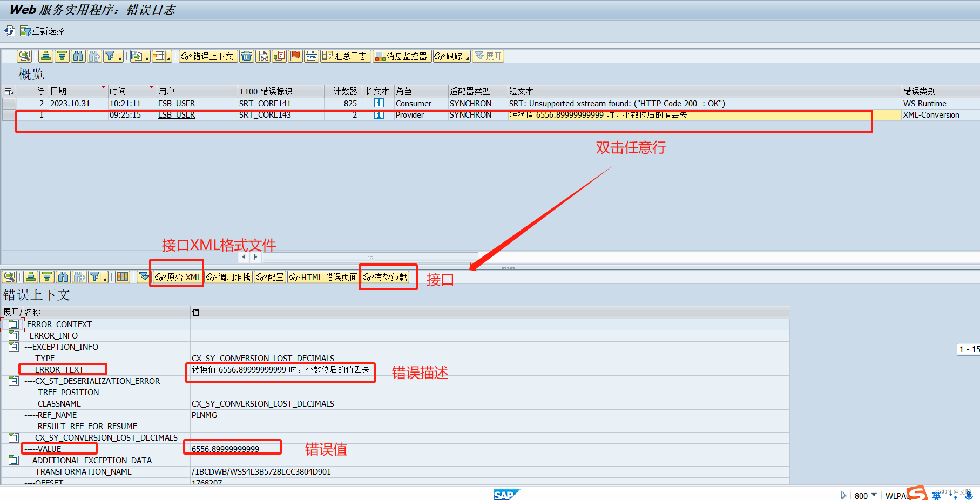Delete the log entry using the trash icon

click(x=247, y=56)
